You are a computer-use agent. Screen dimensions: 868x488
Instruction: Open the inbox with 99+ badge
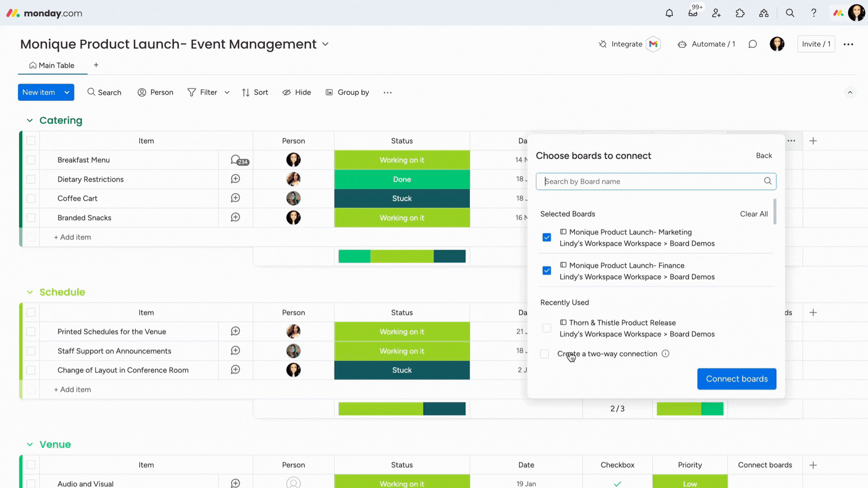click(x=693, y=13)
